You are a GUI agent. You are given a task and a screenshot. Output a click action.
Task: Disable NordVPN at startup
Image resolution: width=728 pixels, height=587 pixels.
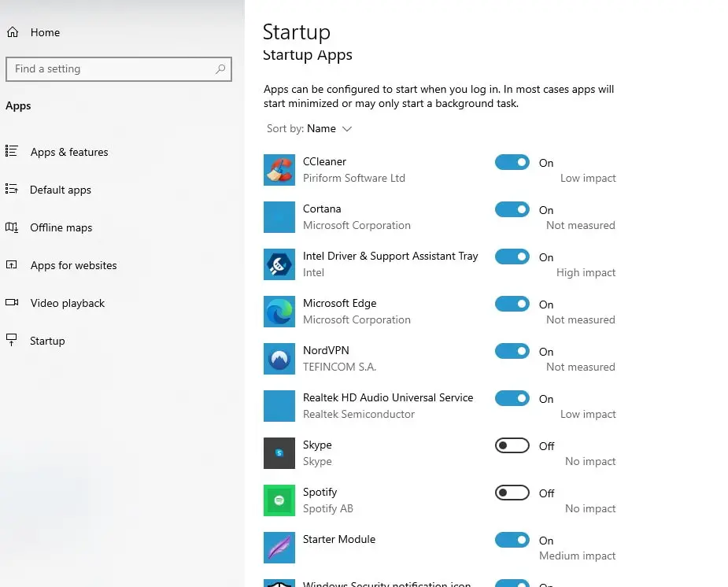click(512, 351)
